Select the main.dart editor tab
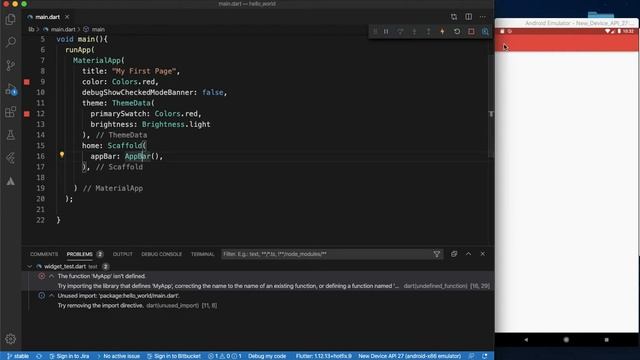Viewport: 640px width, 360px height. 47,17
